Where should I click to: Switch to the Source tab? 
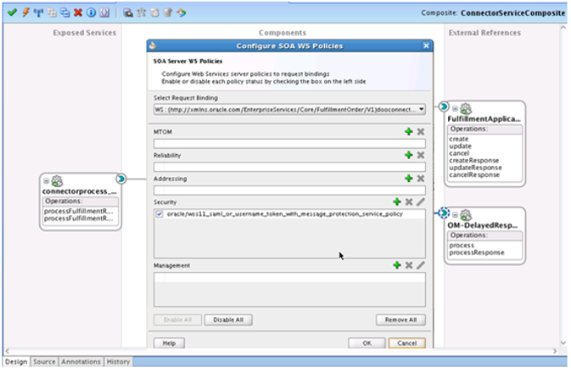[x=44, y=362]
